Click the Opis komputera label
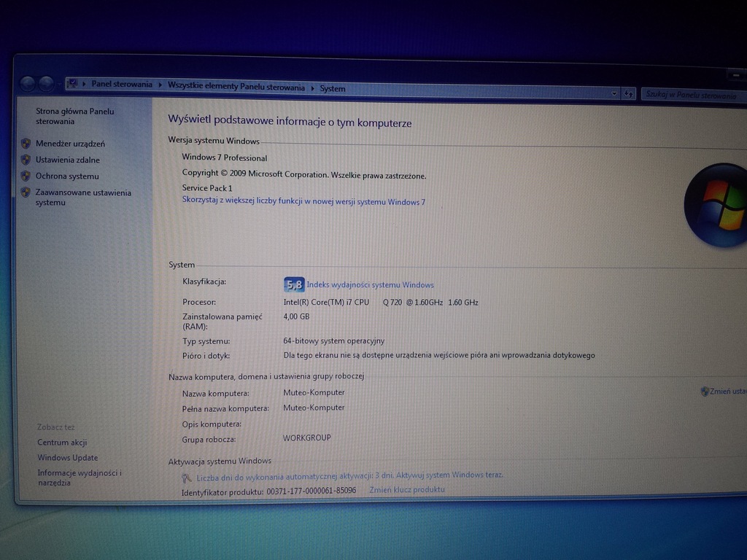747x560 pixels. click(212, 424)
